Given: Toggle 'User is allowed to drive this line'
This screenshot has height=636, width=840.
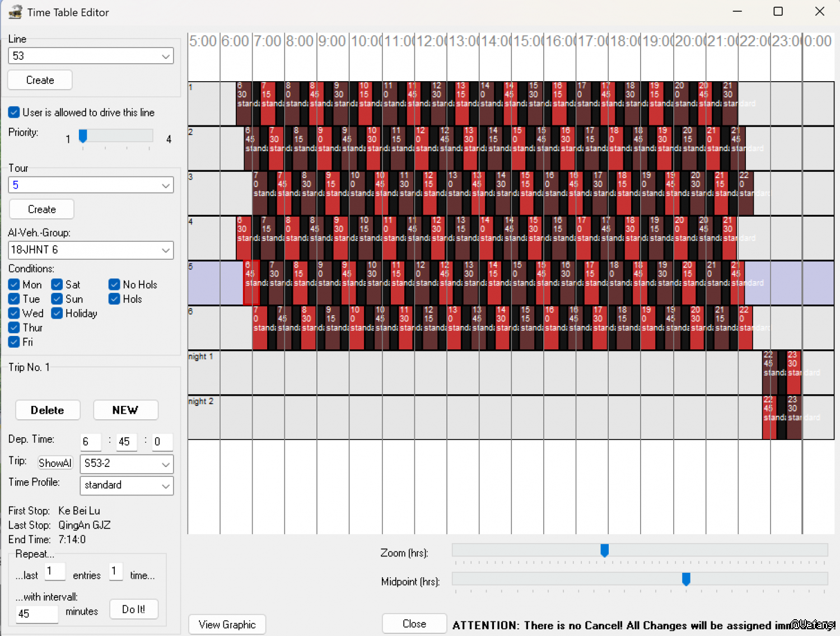Looking at the screenshot, I should pyautogui.click(x=15, y=113).
